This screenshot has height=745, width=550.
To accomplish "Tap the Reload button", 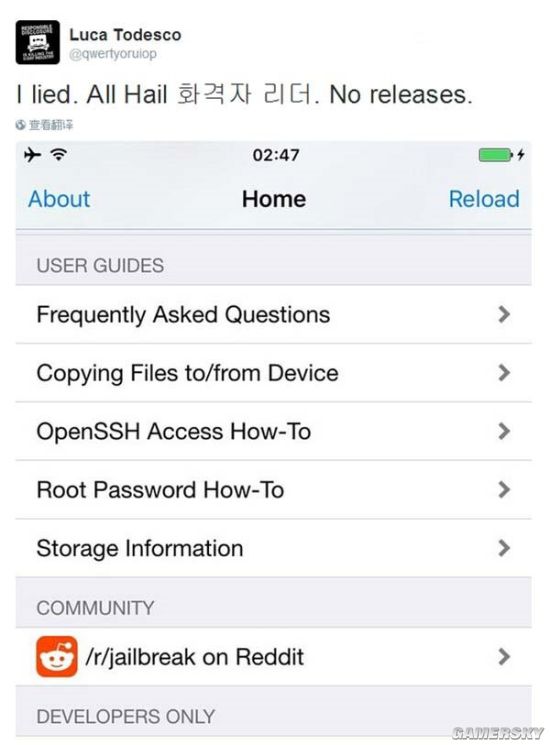I will pos(484,199).
